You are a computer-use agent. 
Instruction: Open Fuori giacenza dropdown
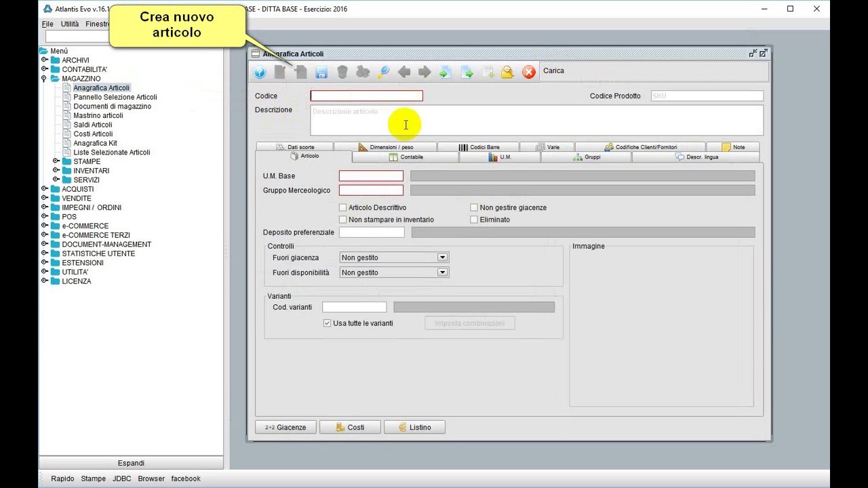coord(394,258)
